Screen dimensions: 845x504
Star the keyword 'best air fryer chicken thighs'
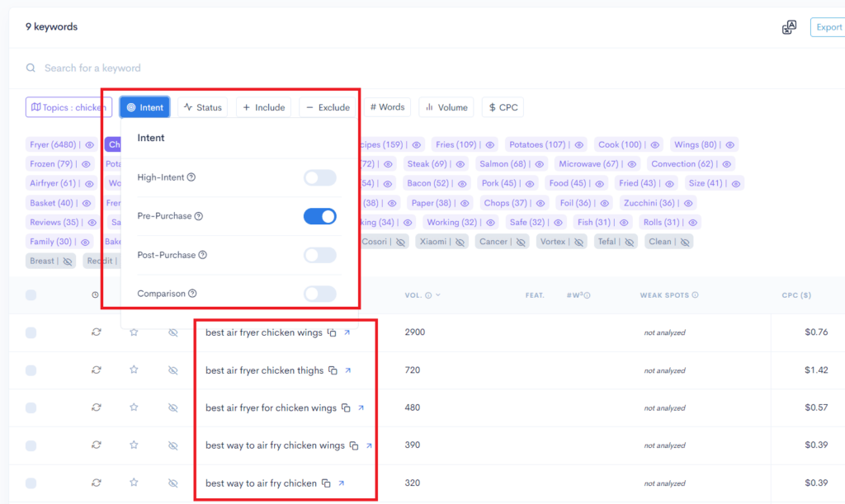(x=134, y=370)
